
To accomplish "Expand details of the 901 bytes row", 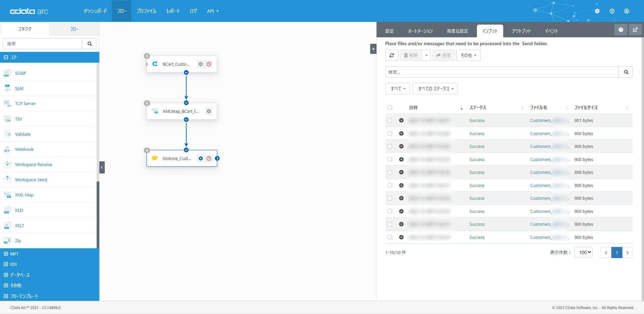I will pos(401,120).
